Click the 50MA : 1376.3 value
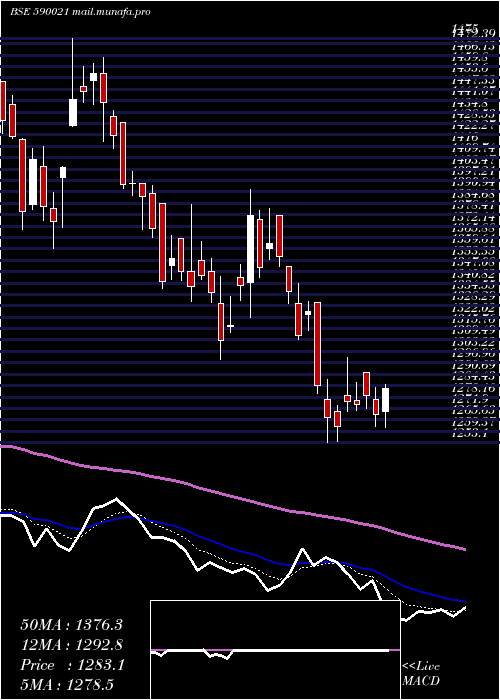This screenshot has width=500, height=700. 71,625
